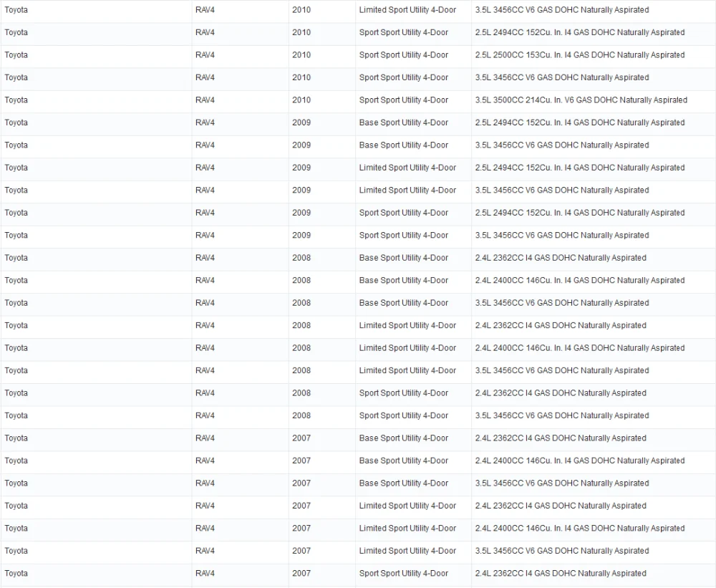Click 'Limited Sport Utility 4-Door' in 2009 2494CC row
The height and width of the screenshot is (588, 716).
pos(407,168)
